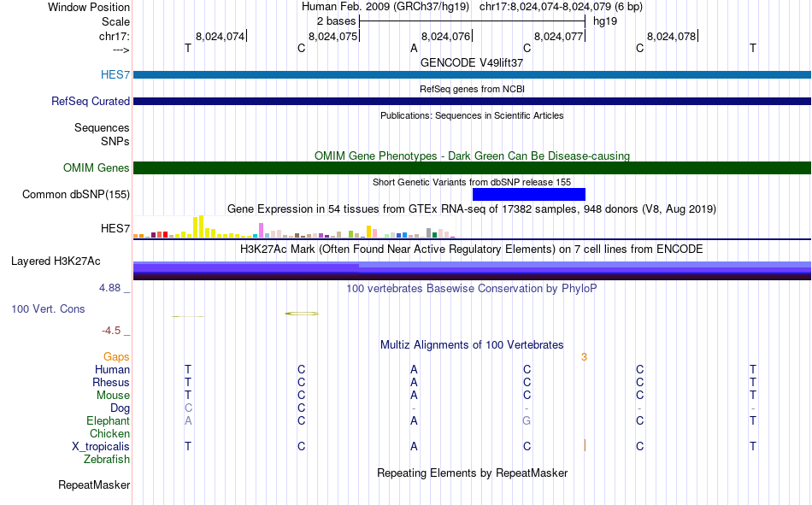Screen dimensions: 812x505
Task: Select the bright blue dbSNP variant block
Action: point(529,194)
